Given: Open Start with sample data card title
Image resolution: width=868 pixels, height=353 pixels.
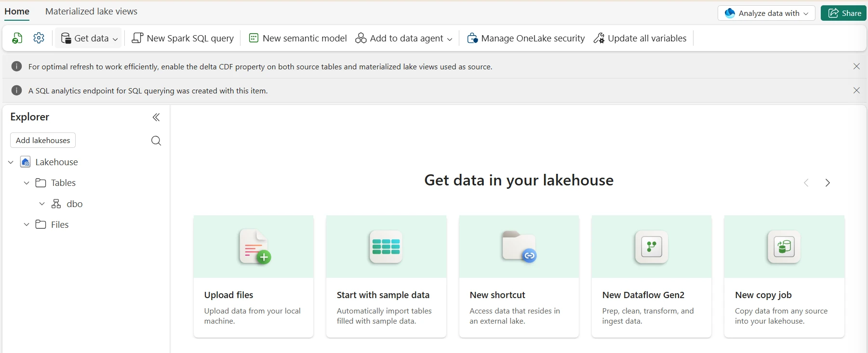Looking at the screenshot, I should pos(383,295).
